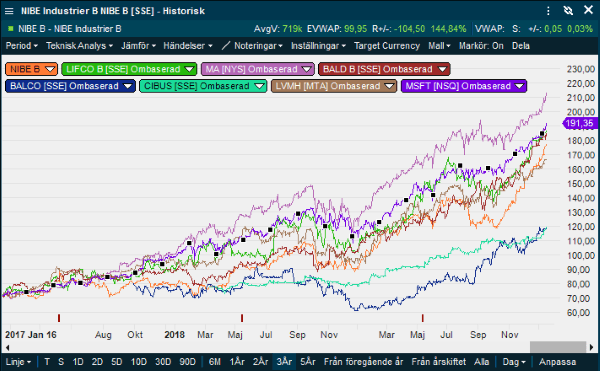Click the right scroll arrow of chart scrollbar
The height and width of the screenshot is (371, 600).
point(592,347)
